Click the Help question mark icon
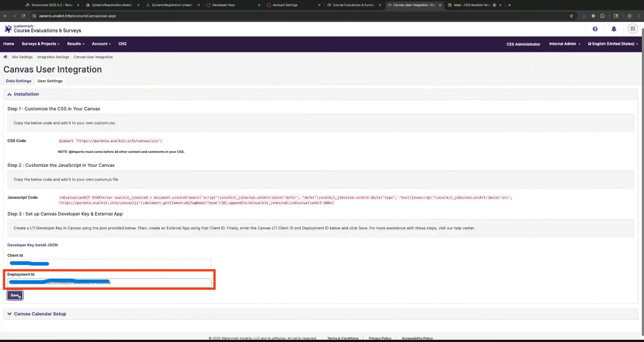 click(595, 29)
